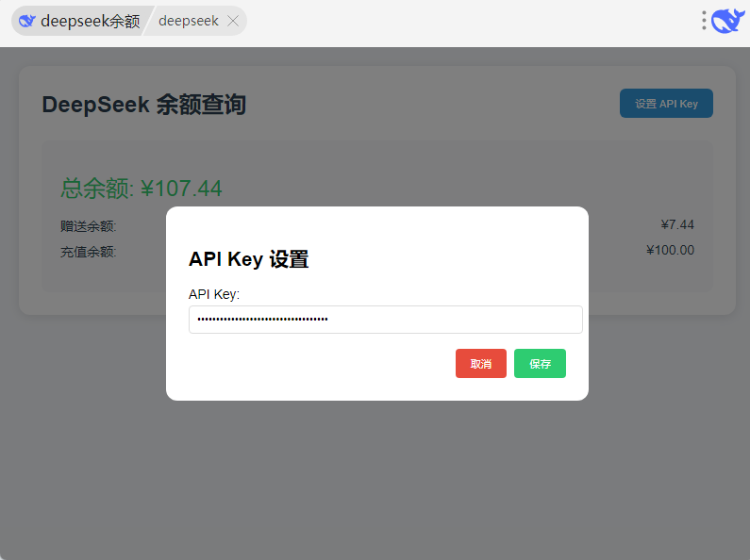Switch to the deepseek tab
This screenshot has width=750, height=560.
click(x=189, y=21)
